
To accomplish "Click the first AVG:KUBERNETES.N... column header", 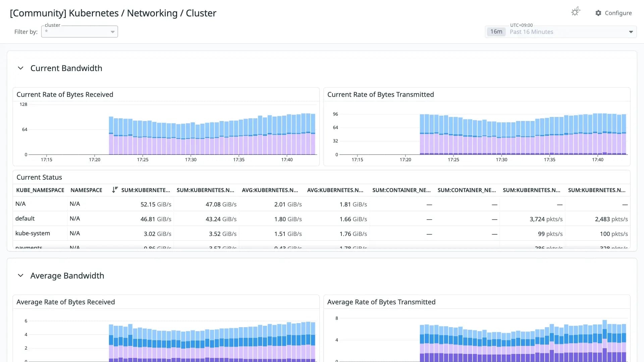I will [270, 190].
